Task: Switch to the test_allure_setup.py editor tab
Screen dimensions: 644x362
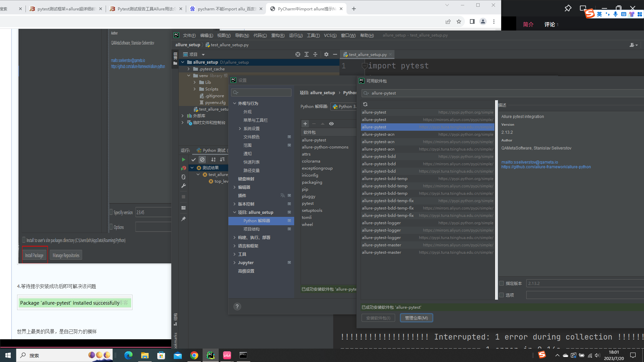Action: click(367, 54)
